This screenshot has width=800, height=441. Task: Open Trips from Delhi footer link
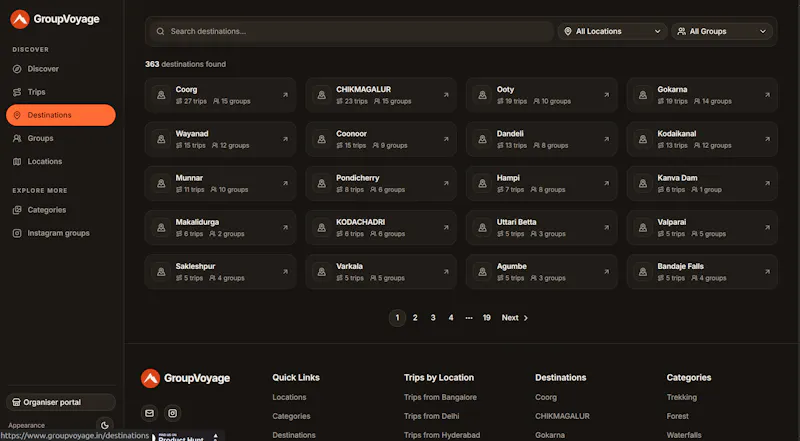(432, 416)
